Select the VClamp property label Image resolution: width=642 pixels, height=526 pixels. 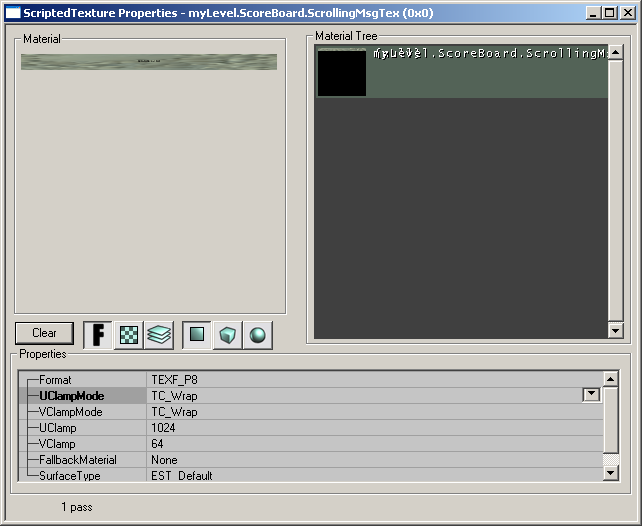tap(57, 444)
